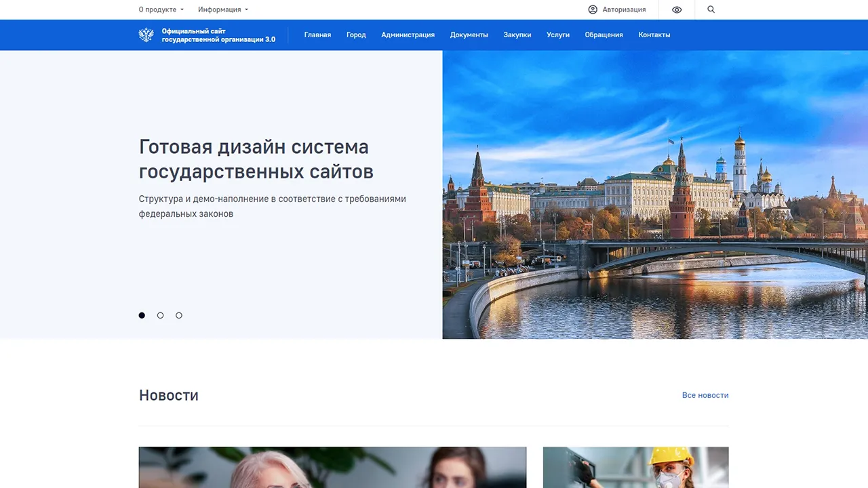
Task: Switch to the second slide dot
Action: (160, 315)
